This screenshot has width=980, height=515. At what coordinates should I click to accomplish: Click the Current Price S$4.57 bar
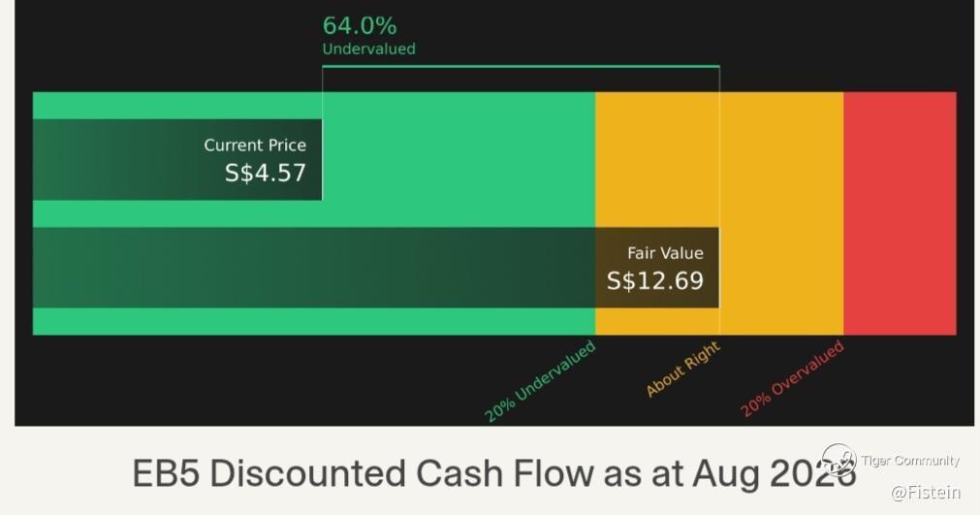pos(177,159)
